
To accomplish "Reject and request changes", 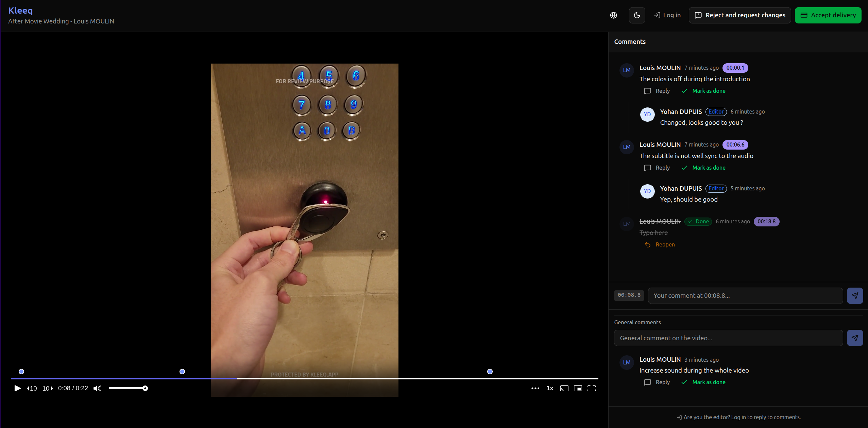I will (740, 15).
